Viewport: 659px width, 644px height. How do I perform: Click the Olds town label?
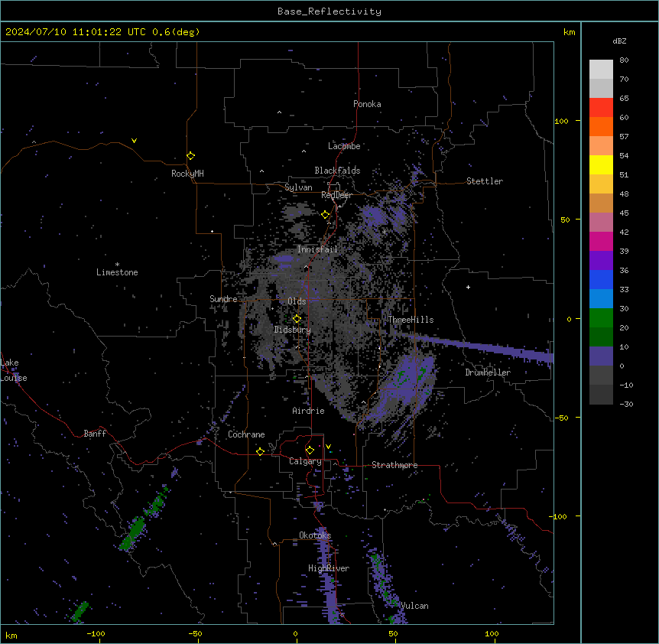(x=297, y=301)
